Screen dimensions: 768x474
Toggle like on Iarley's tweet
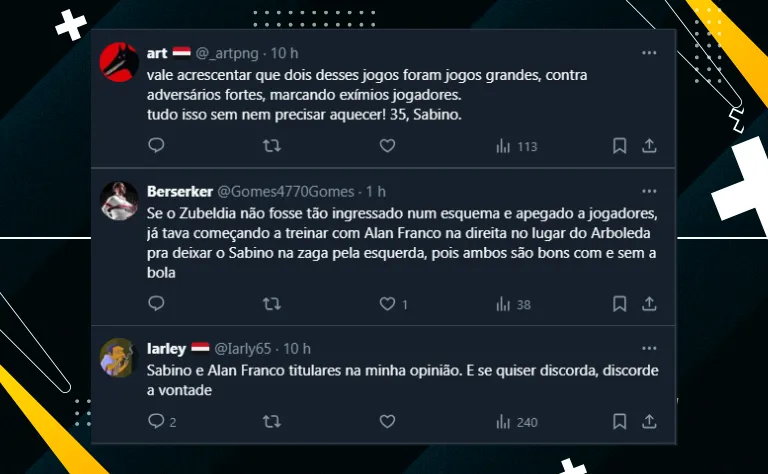tap(387, 422)
